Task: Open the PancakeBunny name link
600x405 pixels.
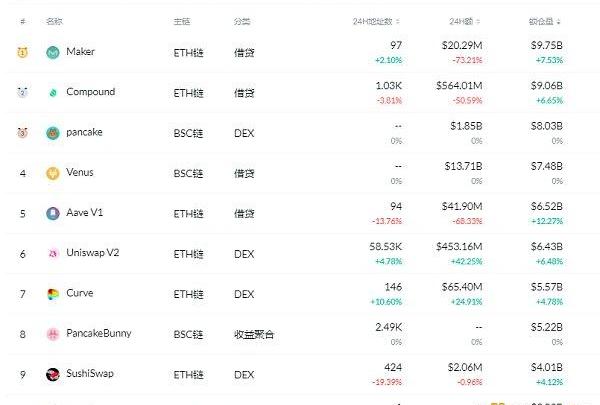Action: coord(98,334)
